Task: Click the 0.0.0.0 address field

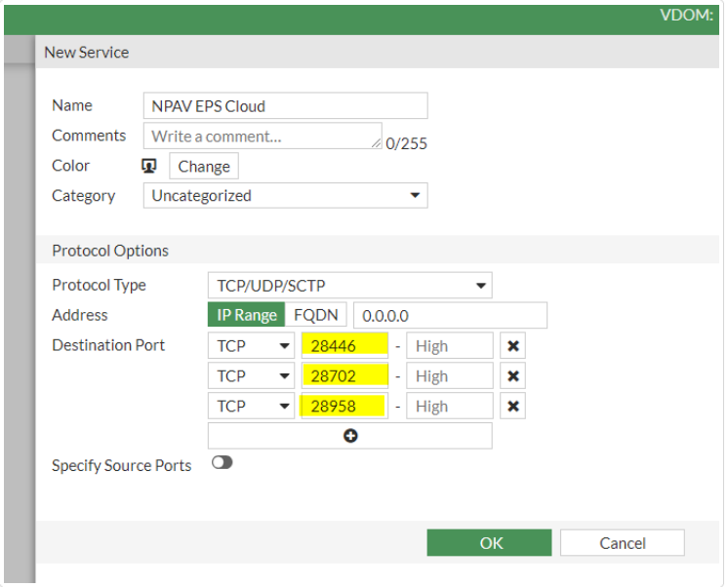Action: pos(449,316)
